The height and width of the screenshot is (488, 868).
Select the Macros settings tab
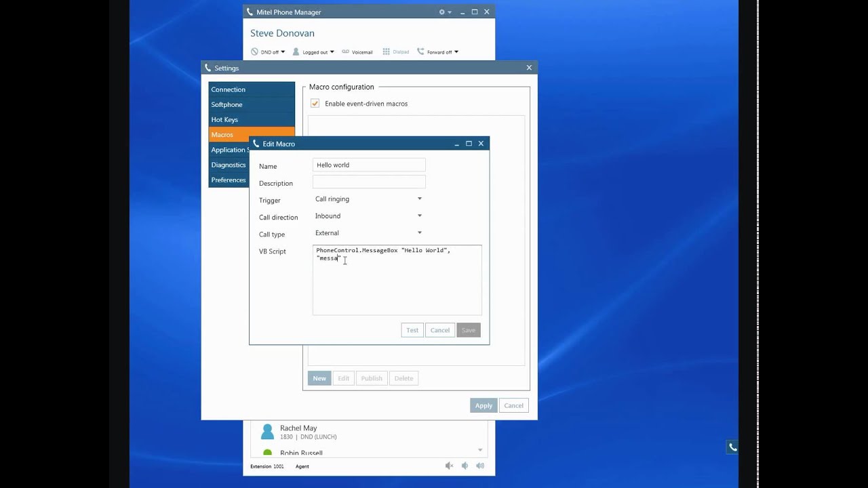click(x=252, y=134)
